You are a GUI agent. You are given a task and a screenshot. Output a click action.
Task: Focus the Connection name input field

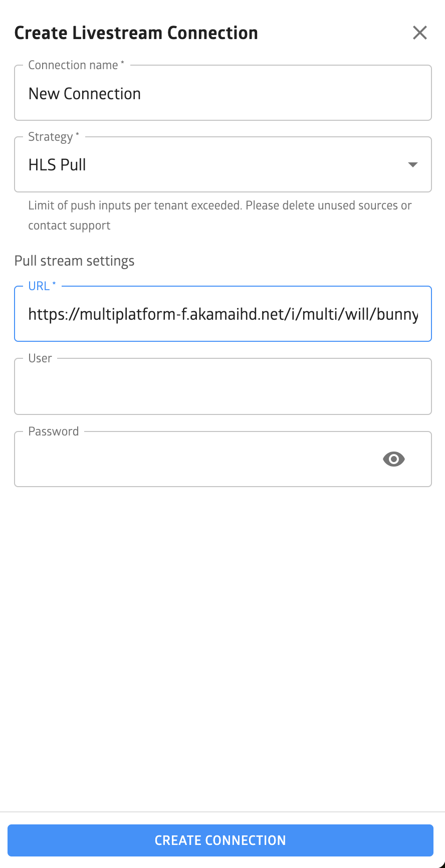pyautogui.click(x=223, y=93)
